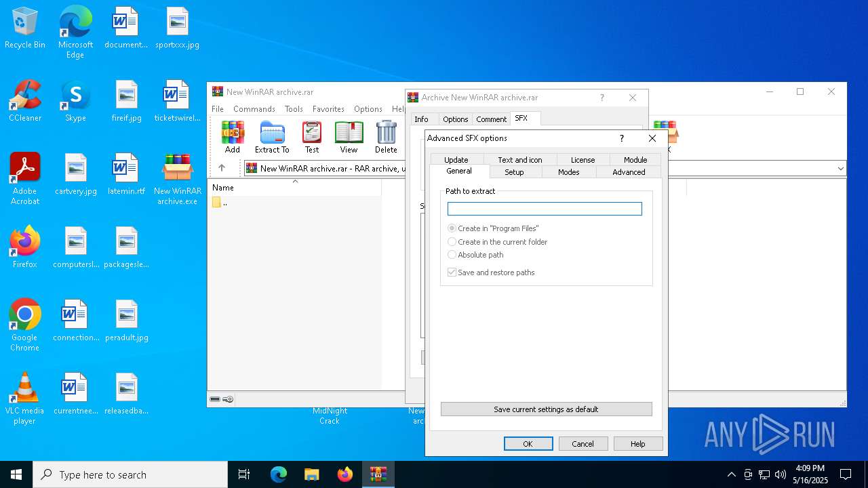The width and height of the screenshot is (868, 488).
Task: Open the Options tab in Archive dialog
Action: (455, 119)
